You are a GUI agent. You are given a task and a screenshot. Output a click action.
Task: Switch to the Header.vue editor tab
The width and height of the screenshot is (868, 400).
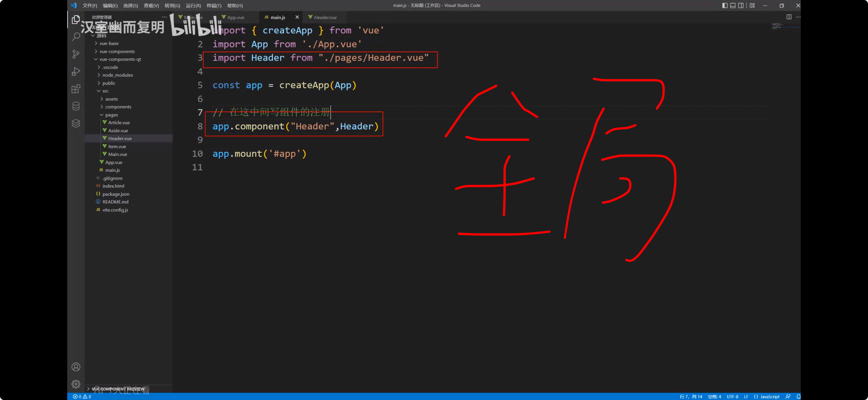(x=325, y=17)
